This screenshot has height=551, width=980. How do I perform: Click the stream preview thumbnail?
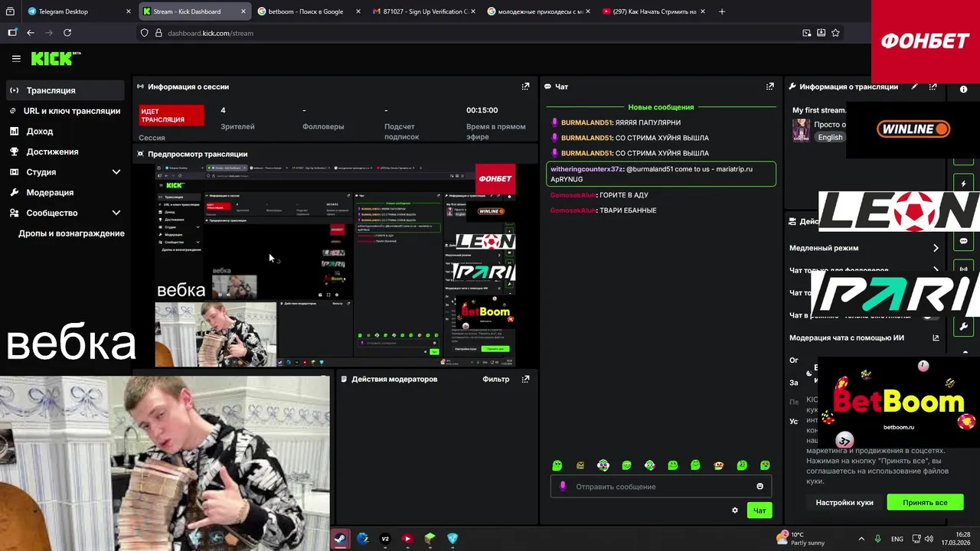tap(335, 266)
